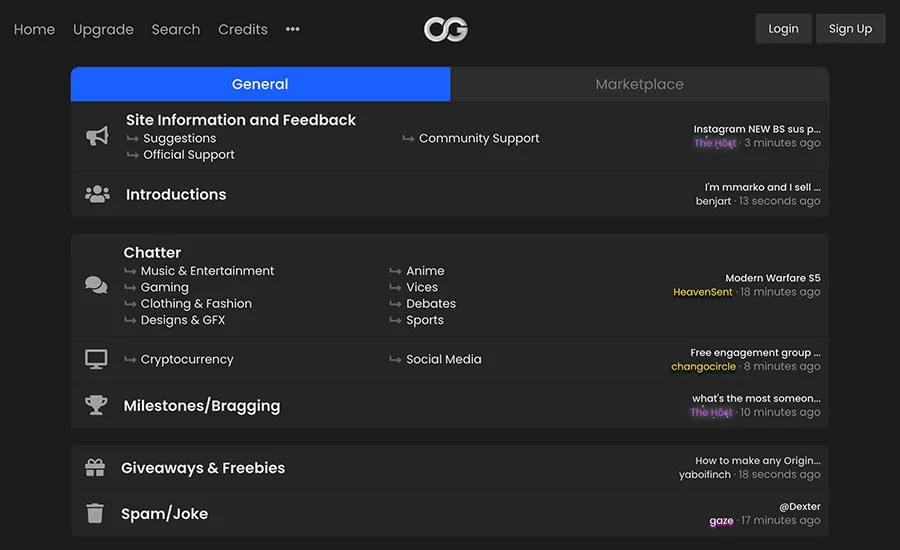Screen dimensions: 900x550
Task: Click the OG logo in header
Action: [x=445, y=29]
